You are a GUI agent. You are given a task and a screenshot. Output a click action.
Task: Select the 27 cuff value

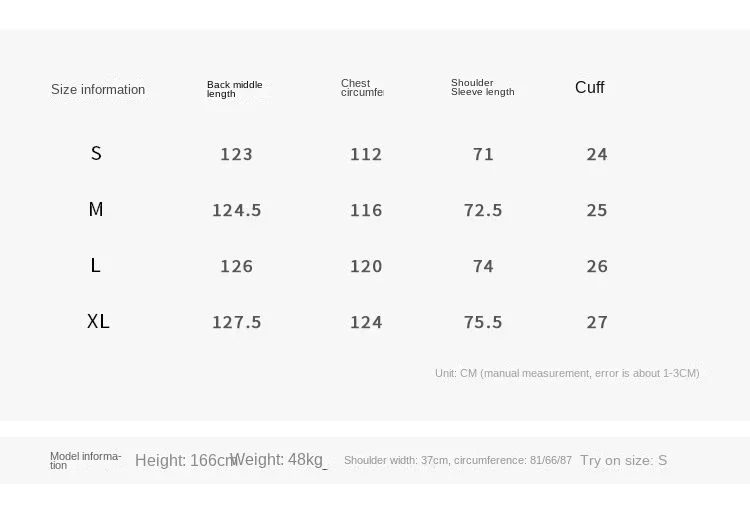pos(597,322)
